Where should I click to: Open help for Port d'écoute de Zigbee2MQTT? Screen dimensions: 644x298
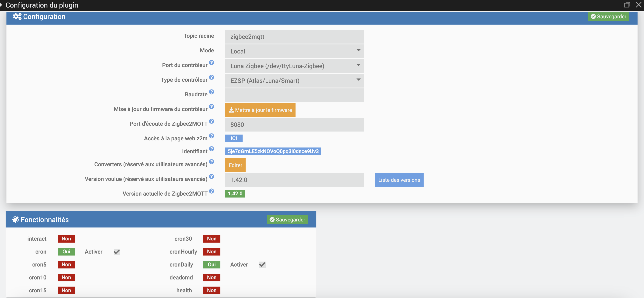tap(212, 121)
